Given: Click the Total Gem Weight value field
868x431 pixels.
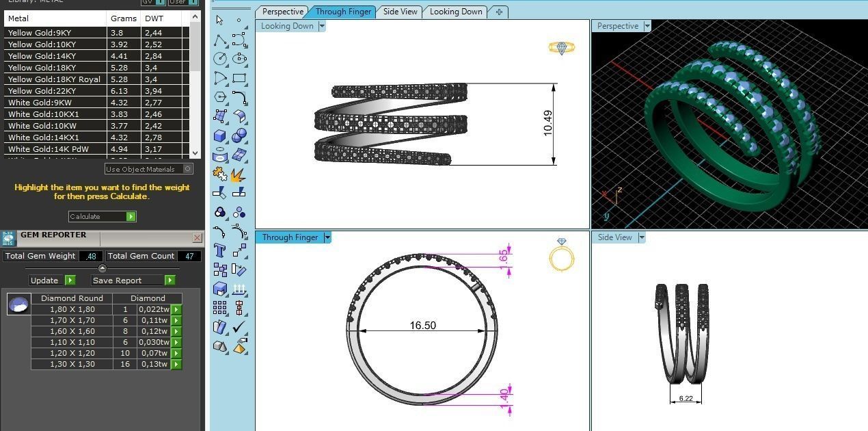Looking at the screenshot, I should point(91,256).
